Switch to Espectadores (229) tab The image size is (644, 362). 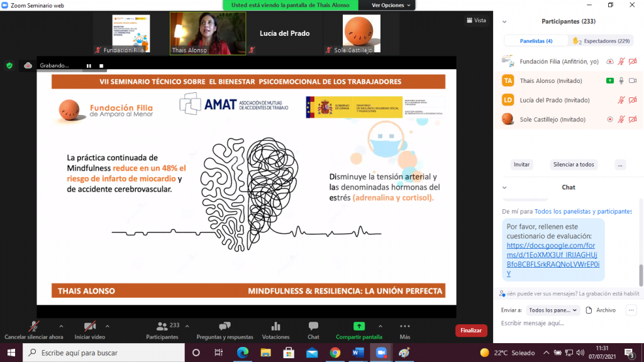click(601, 41)
